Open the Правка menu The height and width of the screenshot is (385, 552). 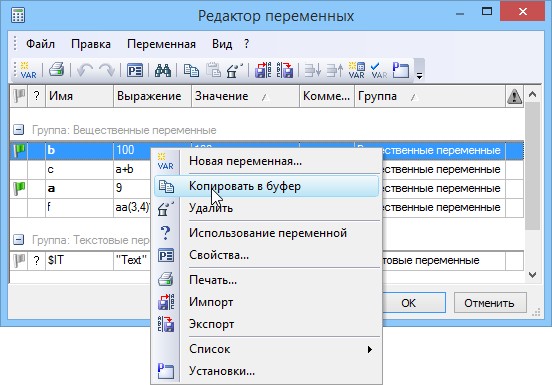click(x=91, y=44)
